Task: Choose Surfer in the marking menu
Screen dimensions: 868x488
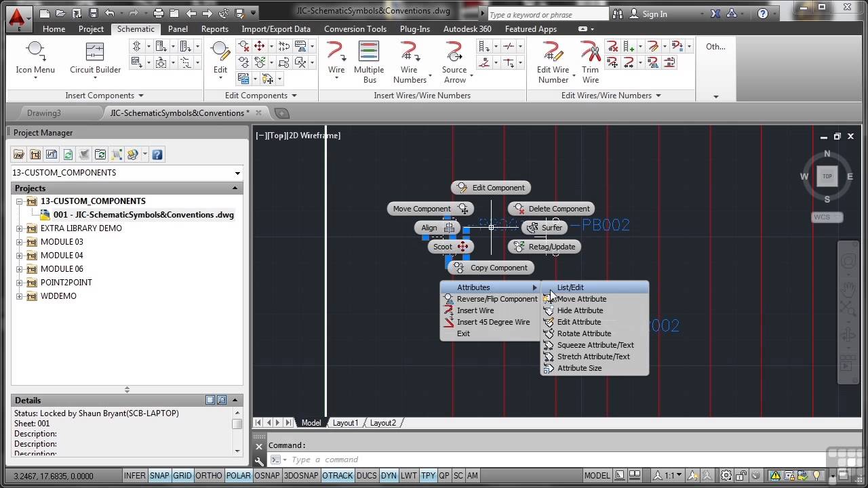Action: click(x=545, y=228)
